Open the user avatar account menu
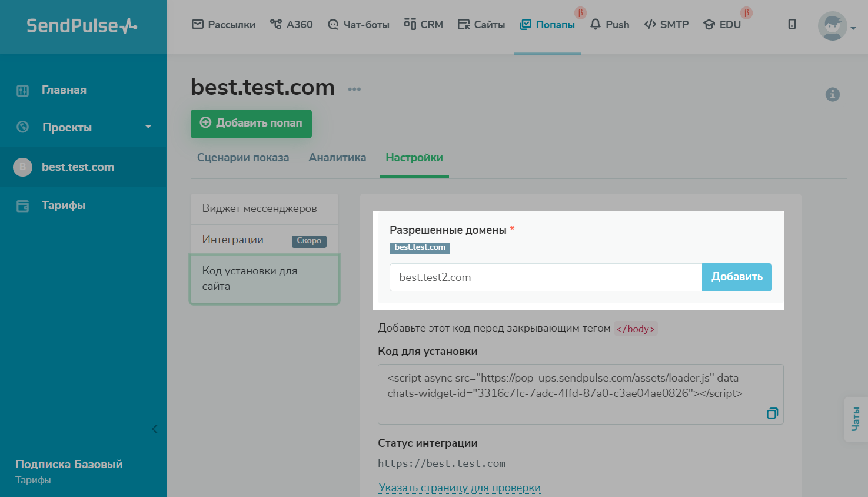Viewport: 868px width, 497px height. [x=832, y=26]
